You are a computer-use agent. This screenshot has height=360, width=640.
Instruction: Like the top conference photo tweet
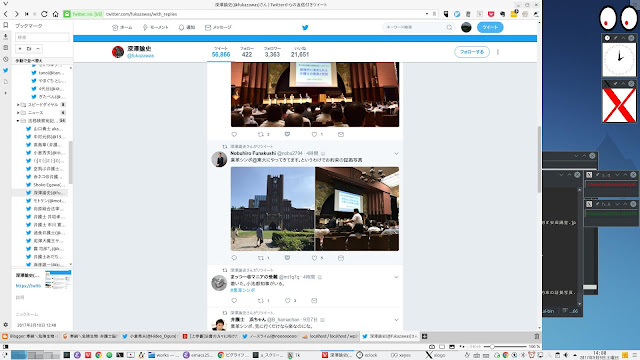click(314, 134)
